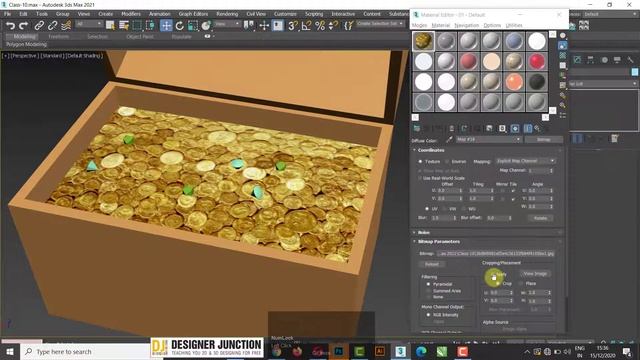Activate the Select and Scale tool
Image resolution: width=640 pixels, height=360 pixels.
193,26
